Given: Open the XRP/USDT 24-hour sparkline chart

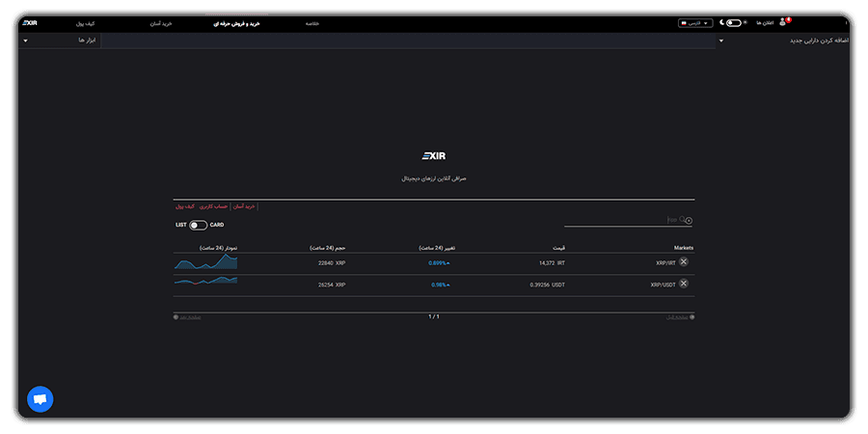Looking at the screenshot, I should 205,281.
